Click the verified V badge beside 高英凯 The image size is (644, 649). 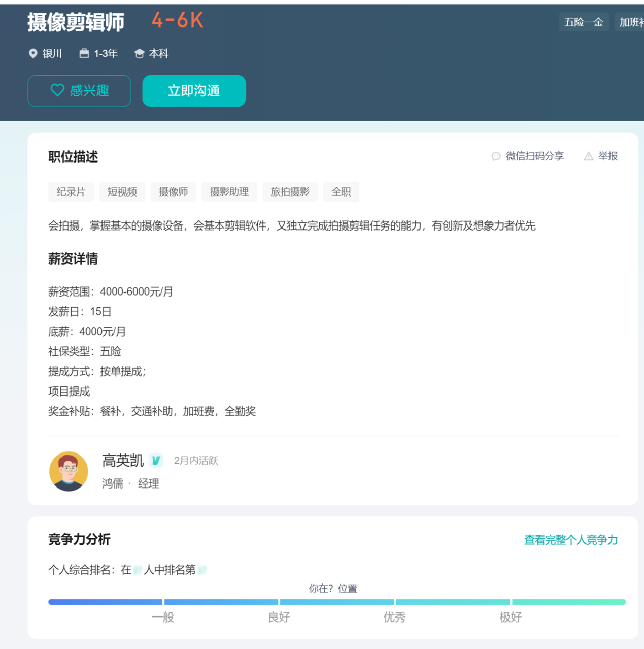[x=156, y=461]
